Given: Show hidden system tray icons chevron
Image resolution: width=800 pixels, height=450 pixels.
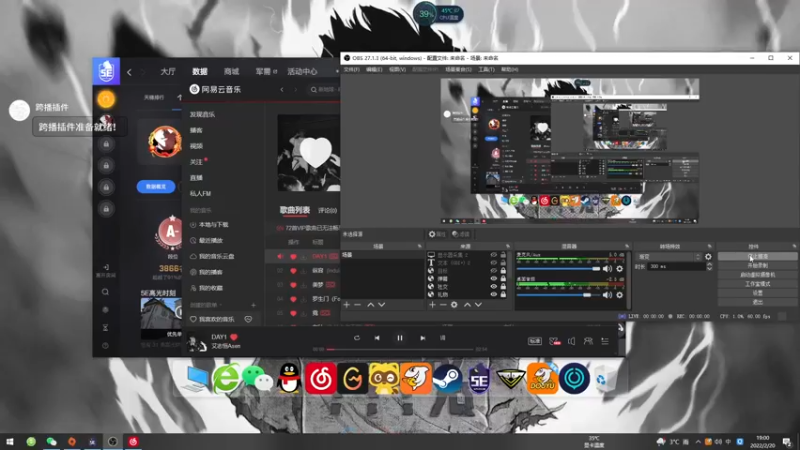Looking at the screenshot, I should (697, 442).
